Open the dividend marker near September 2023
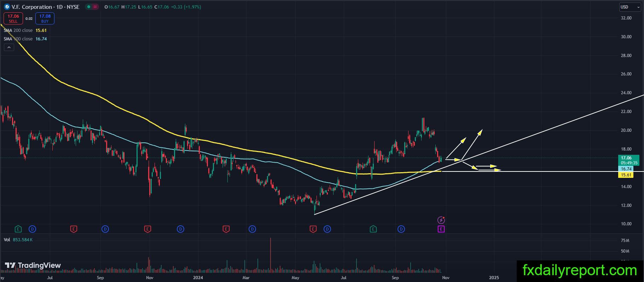 point(105,229)
